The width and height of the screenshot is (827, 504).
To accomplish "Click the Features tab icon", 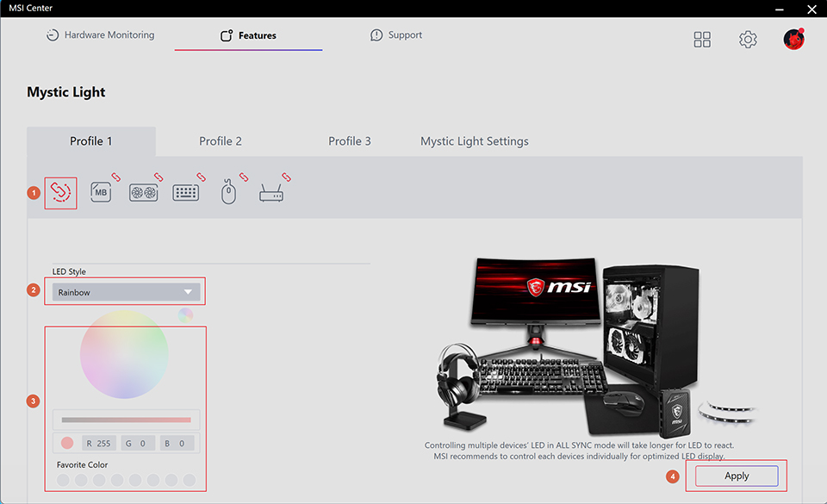I will click(x=227, y=35).
